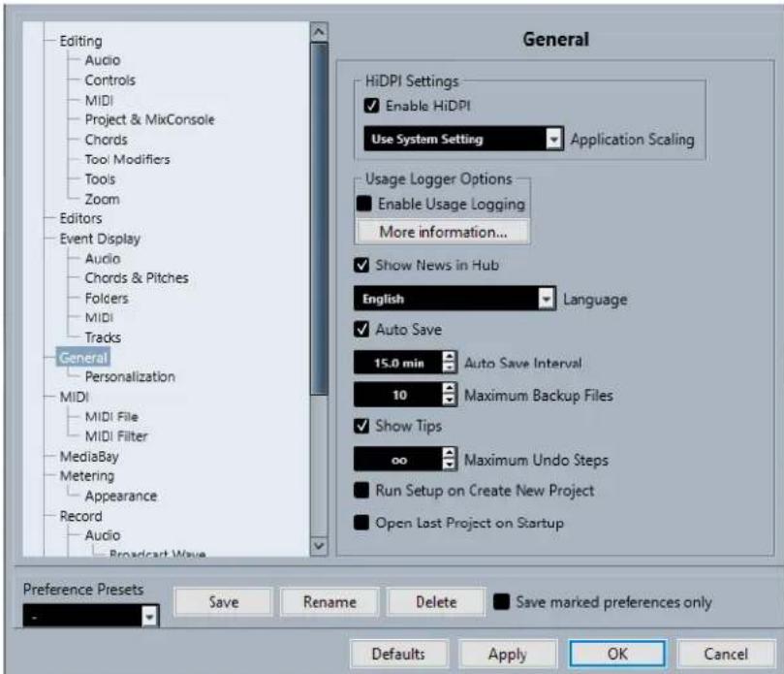The height and width of the screenshot is (674, 784).
Task: Increase Maximum Undo Steps value
Action: [450, 453]
